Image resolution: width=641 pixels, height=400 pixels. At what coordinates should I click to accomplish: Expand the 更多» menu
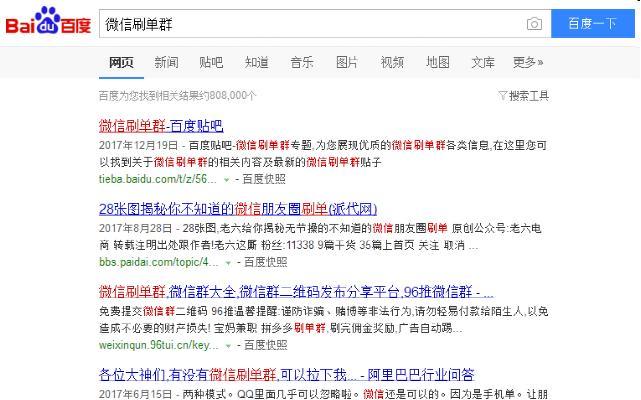(x=528, y=62)
